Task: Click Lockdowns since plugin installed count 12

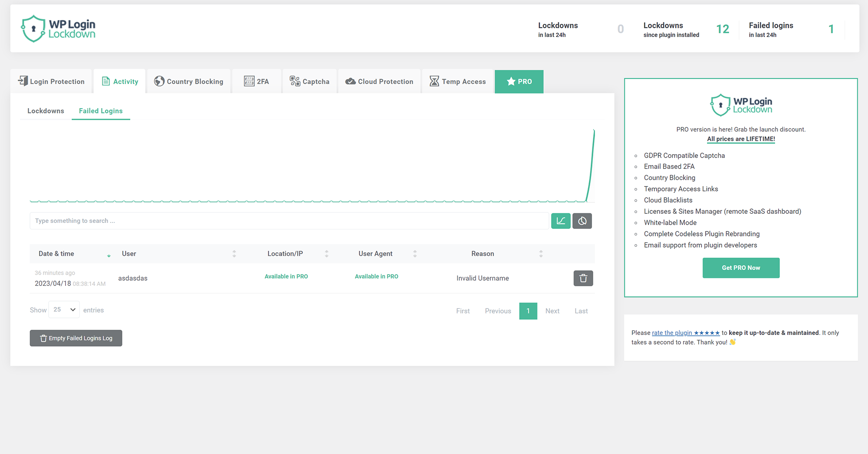Action: pyautogui.click(x=723, y=29)
